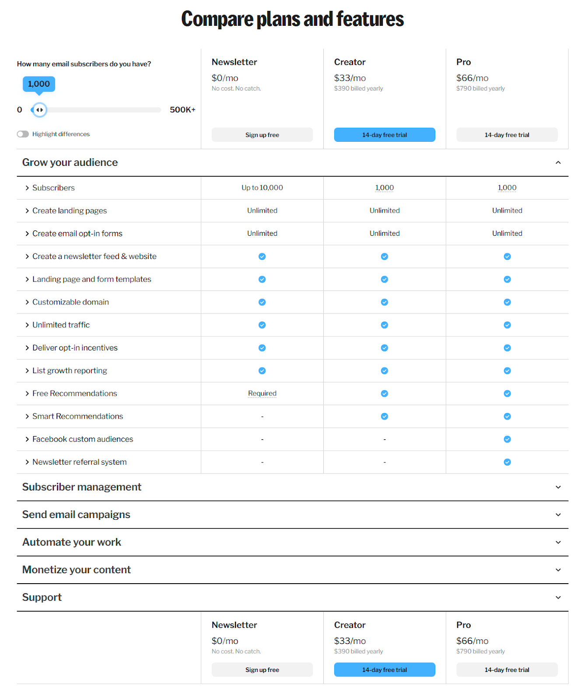Click the bottom Pro 14-day free trial button
The height and width of the screenshot is (700, 588).
(x=507, y=670)
